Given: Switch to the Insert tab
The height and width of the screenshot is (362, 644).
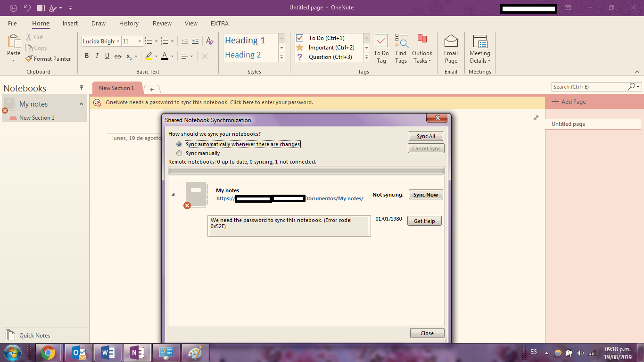Looking at the screenshot, I should [70, 23].
